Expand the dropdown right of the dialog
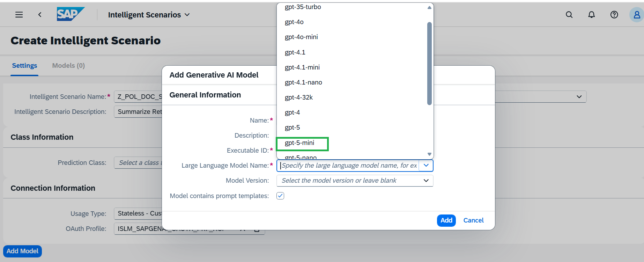Screen dimensions: 644x262 pos(579,96)
